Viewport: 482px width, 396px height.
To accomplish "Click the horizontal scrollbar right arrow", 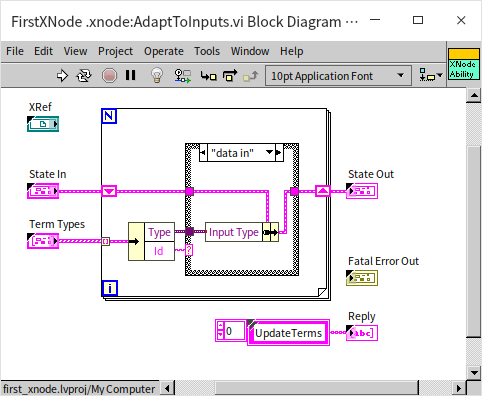I will (x=459, y=388).
